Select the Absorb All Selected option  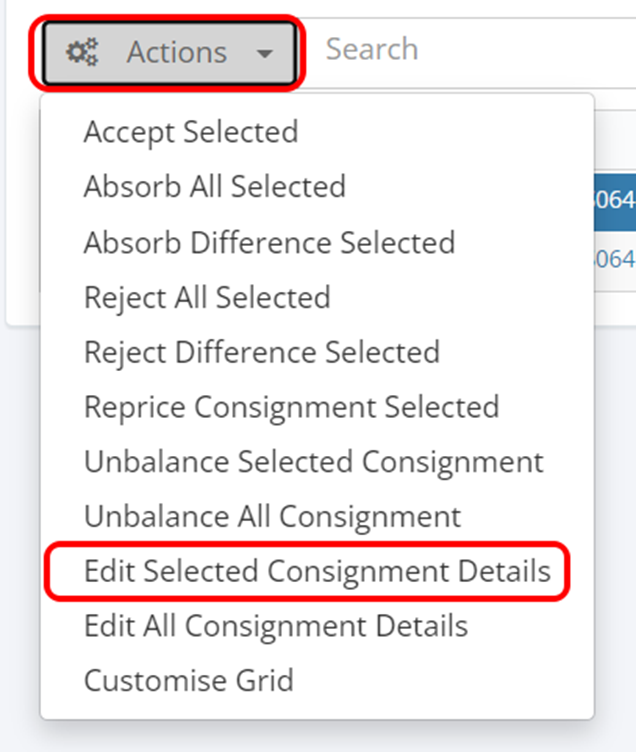click(x=214, y=187)
